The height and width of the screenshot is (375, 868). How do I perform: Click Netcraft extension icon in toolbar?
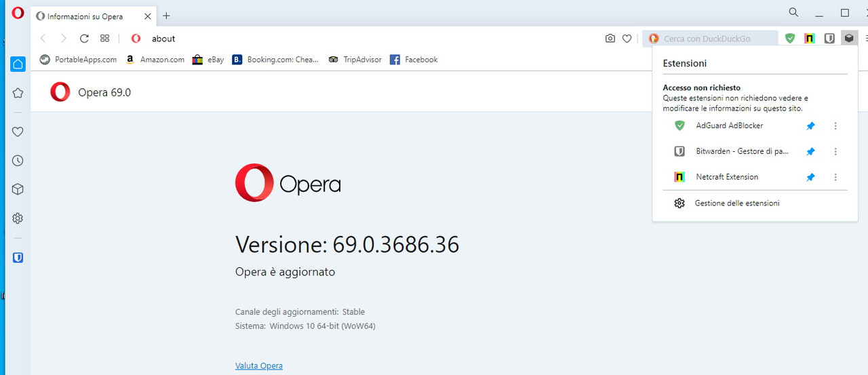tap(810, 39)
